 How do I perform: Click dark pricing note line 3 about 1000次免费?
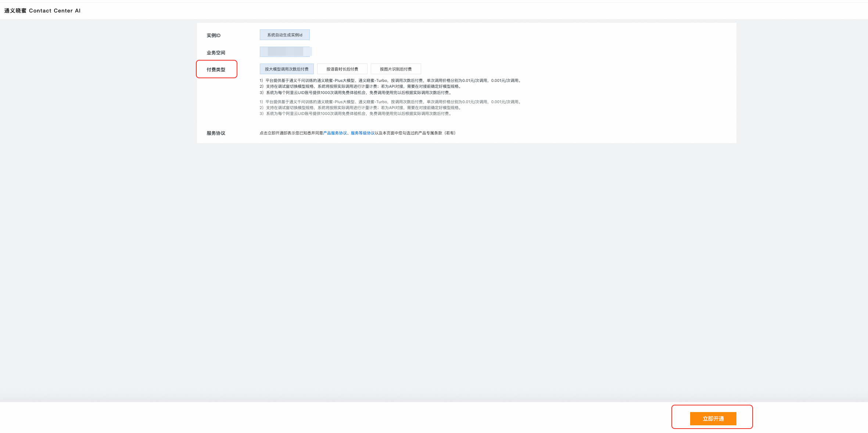coord(356,93)
